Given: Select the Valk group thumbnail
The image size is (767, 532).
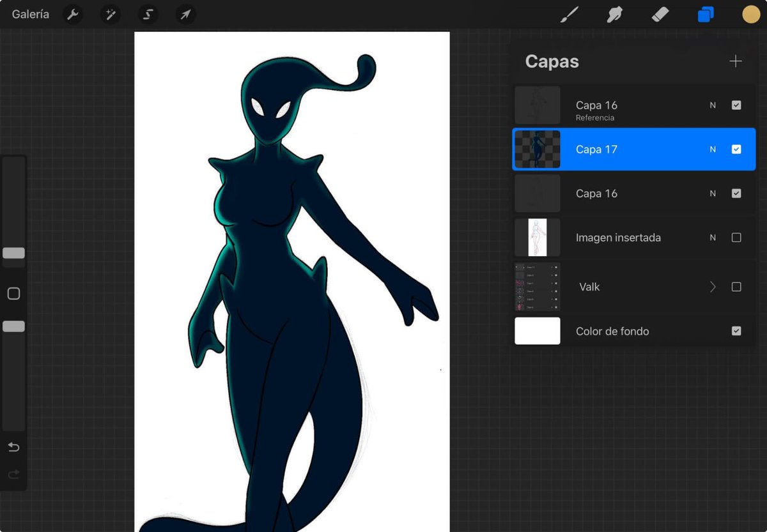Looking at the screenshot, I should tap(538, 287).
